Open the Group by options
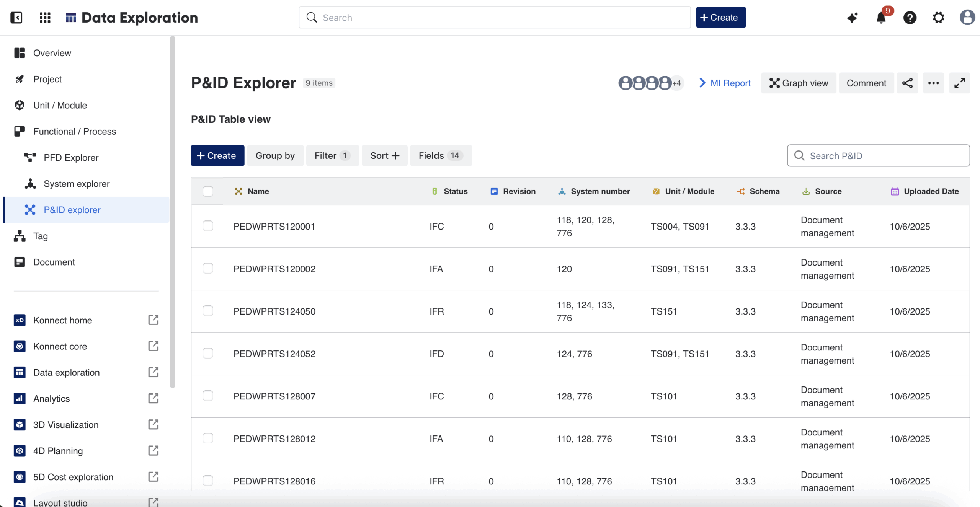Screen dimensions: 980x507 tap(275, 155)
